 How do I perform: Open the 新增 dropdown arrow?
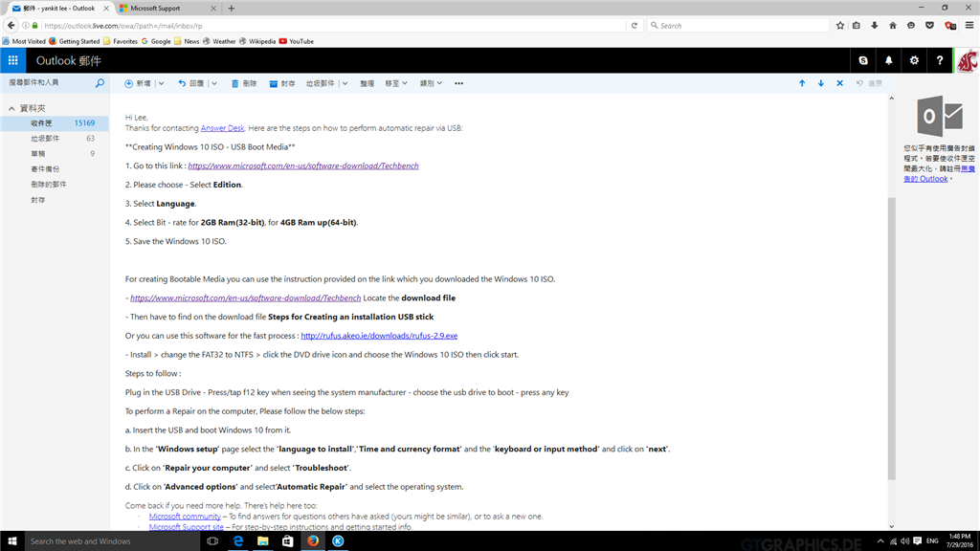[x=161, y=83]
